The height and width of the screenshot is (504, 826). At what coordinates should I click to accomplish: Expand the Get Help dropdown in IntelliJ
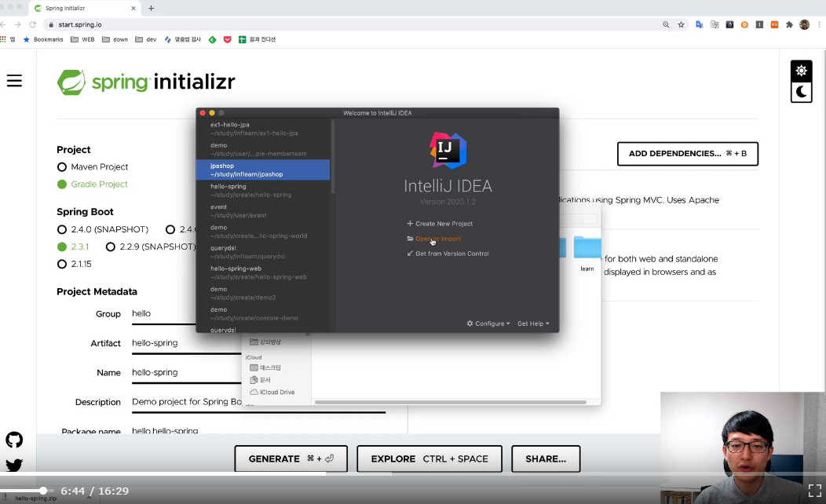pyautogui.click(x=533, y=323)
